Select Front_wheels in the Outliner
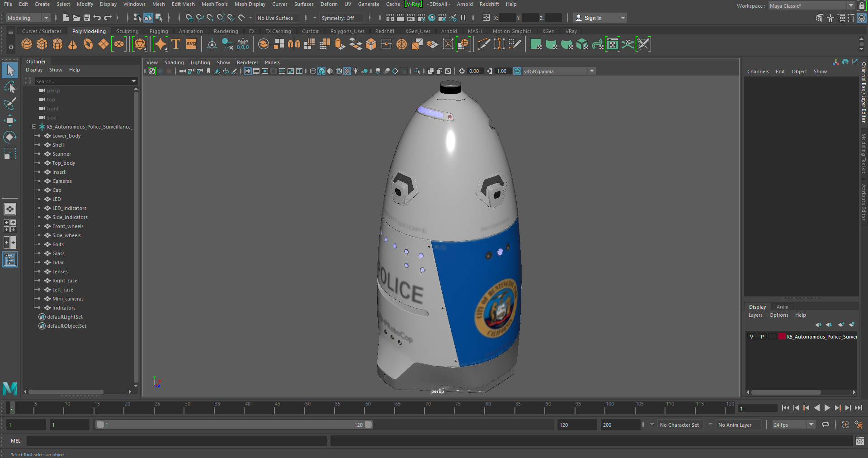 pos(68,226)
